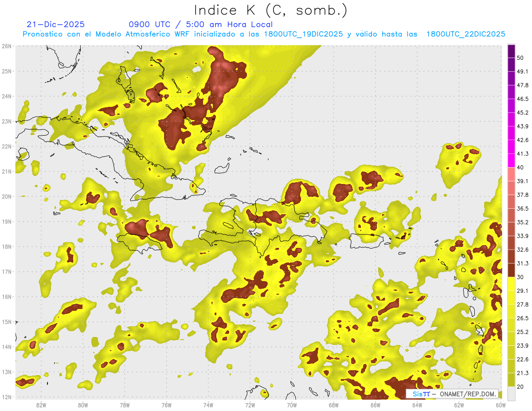This screenshot has width=532, height=411.
Task: Click longitude axis label "74W"
Action: click(x=208, y=405)
